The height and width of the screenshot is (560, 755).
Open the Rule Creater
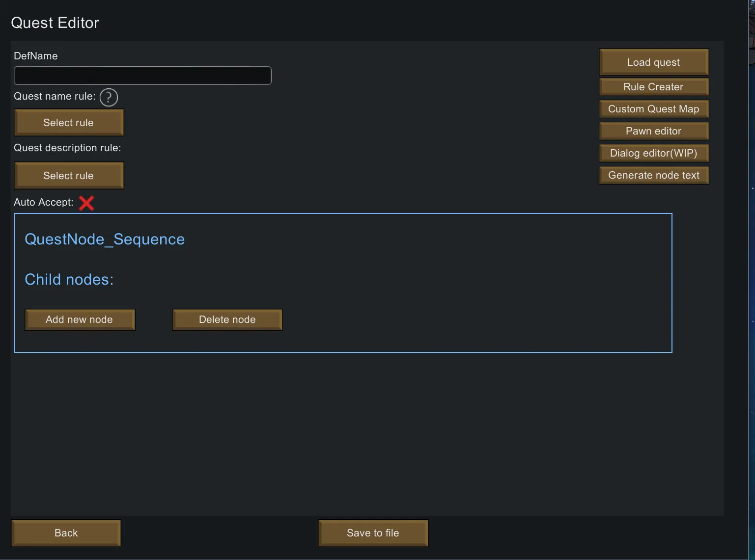[x=653, y=87]
